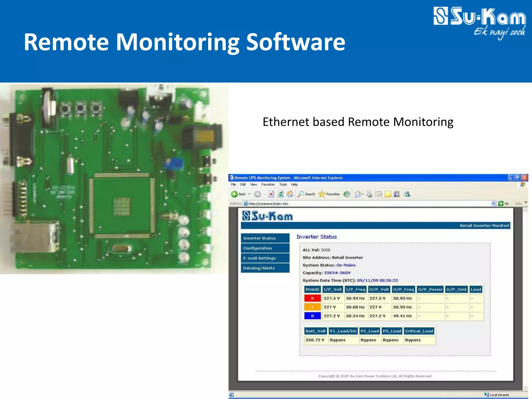Open the Edit menu
This screenshot has height=399, width=532.
tap(243, 184)
